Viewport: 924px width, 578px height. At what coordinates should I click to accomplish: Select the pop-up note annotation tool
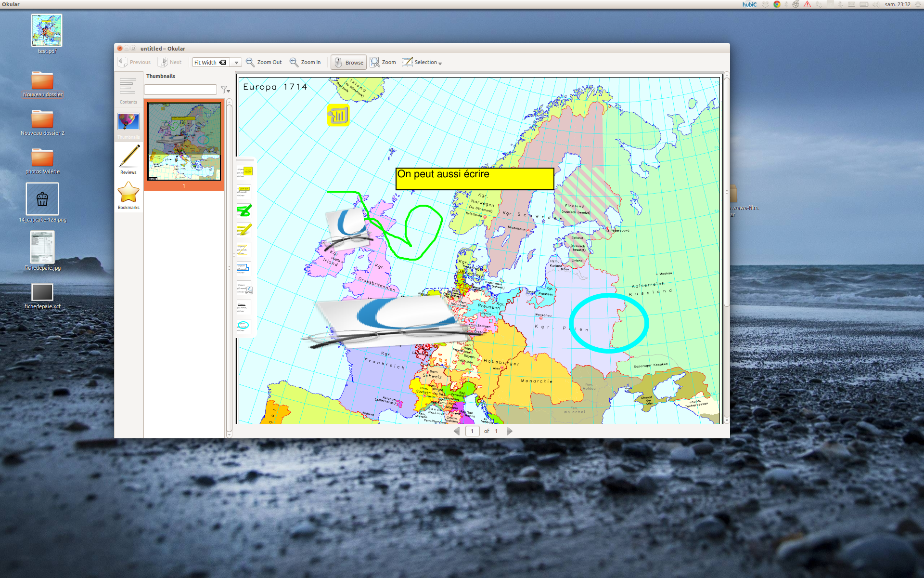(x=244, y=172)
